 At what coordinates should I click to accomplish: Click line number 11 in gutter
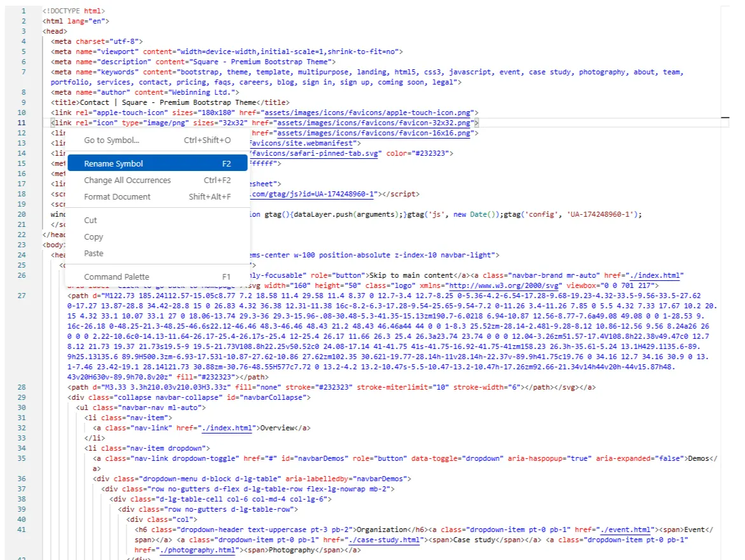(x=22, y=123)
